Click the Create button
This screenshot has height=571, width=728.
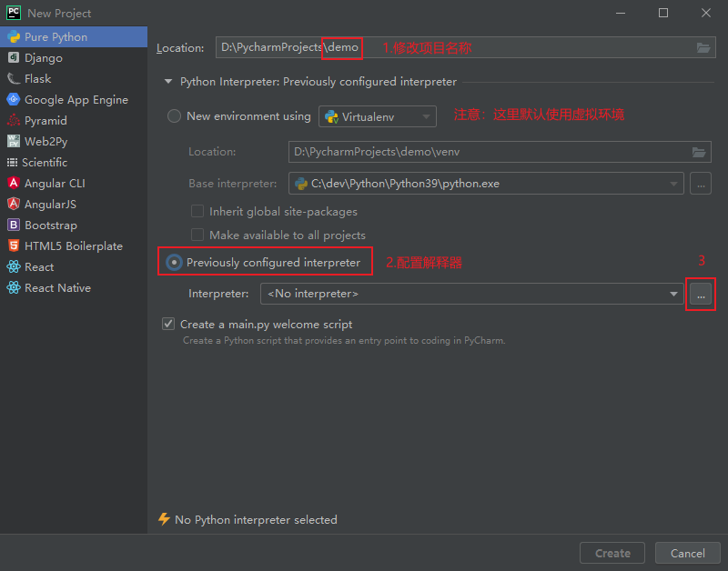pyautogui.click(x=612, y=553)
